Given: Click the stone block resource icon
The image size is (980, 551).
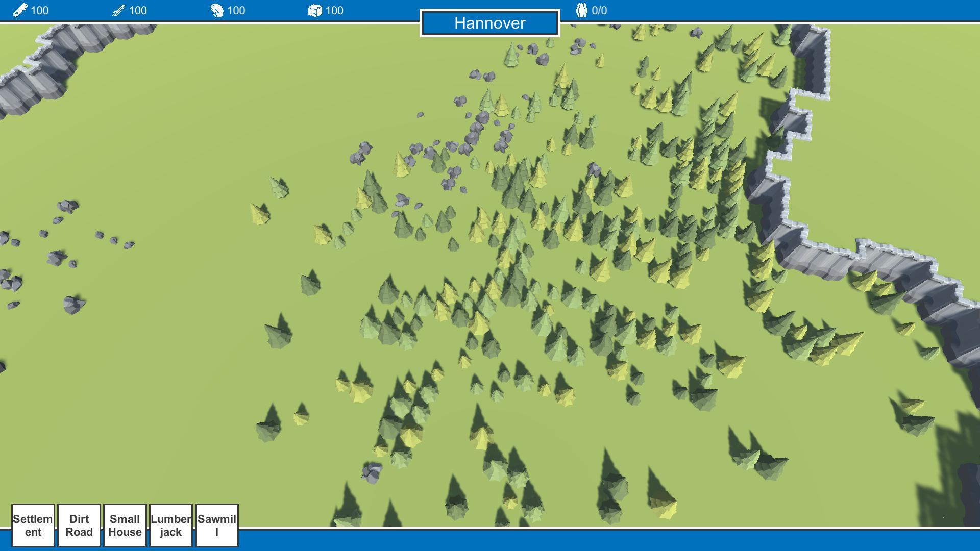Looking at the screenshot, I should tap(314, 10).
